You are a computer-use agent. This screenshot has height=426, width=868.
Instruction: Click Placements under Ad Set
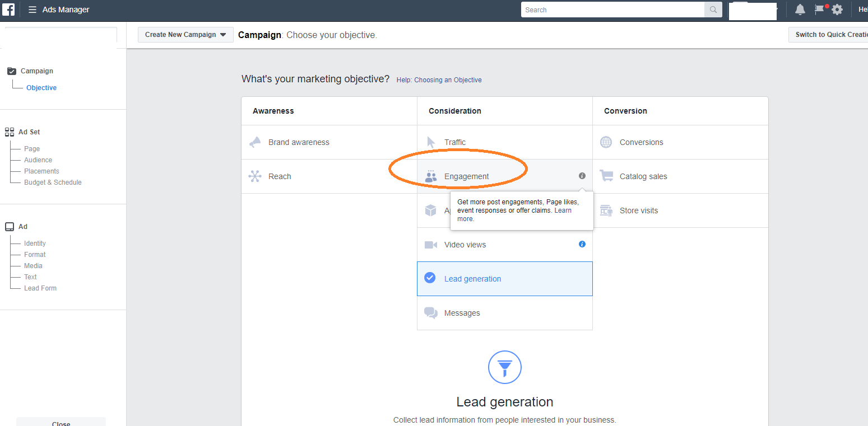41,171
